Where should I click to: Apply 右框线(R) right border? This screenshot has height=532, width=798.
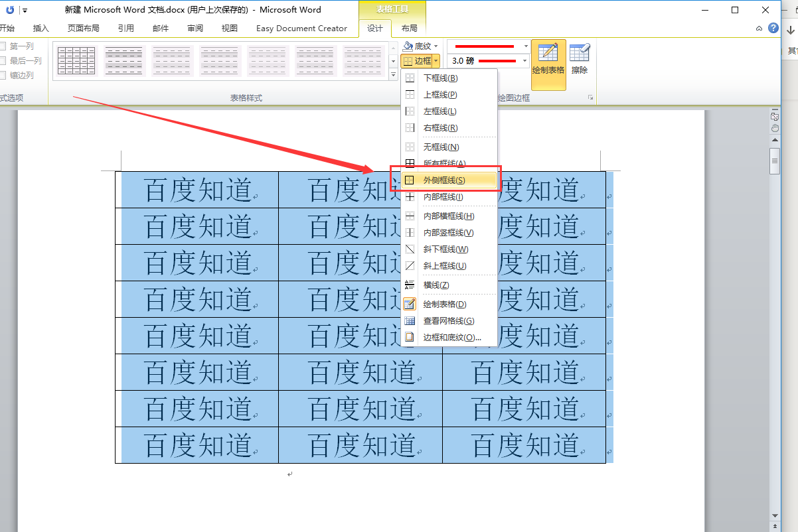449,128
